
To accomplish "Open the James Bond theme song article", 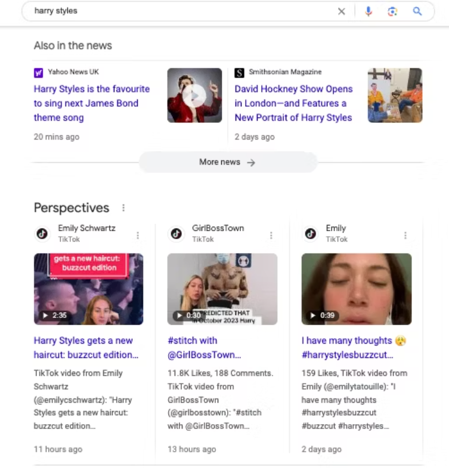I will (x=92, y=103).
